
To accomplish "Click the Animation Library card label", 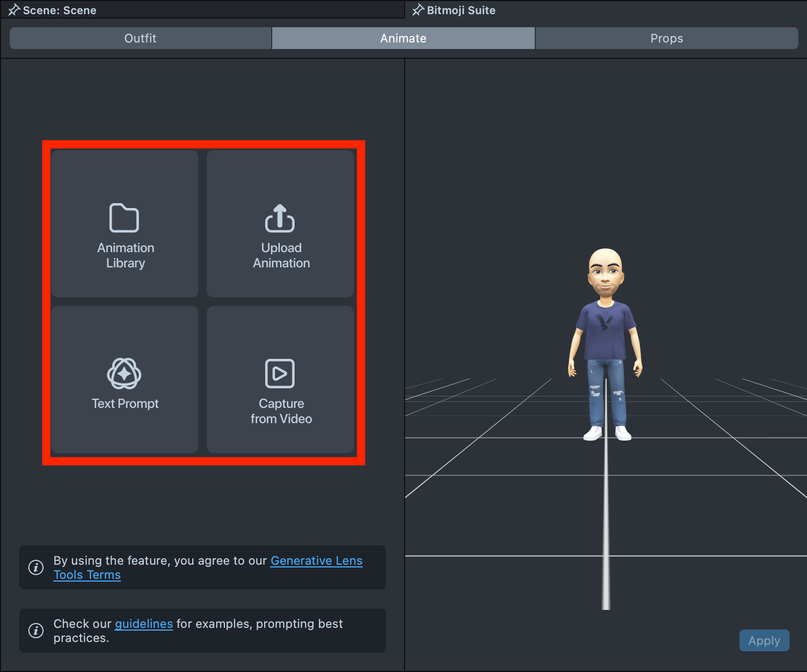I will (126, 255).
